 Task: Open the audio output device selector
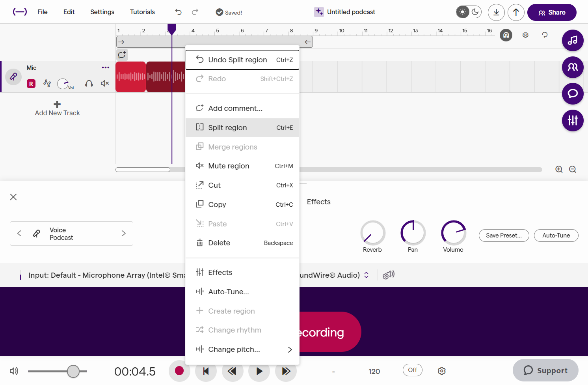pyautogui.click(x=367, y=275)
